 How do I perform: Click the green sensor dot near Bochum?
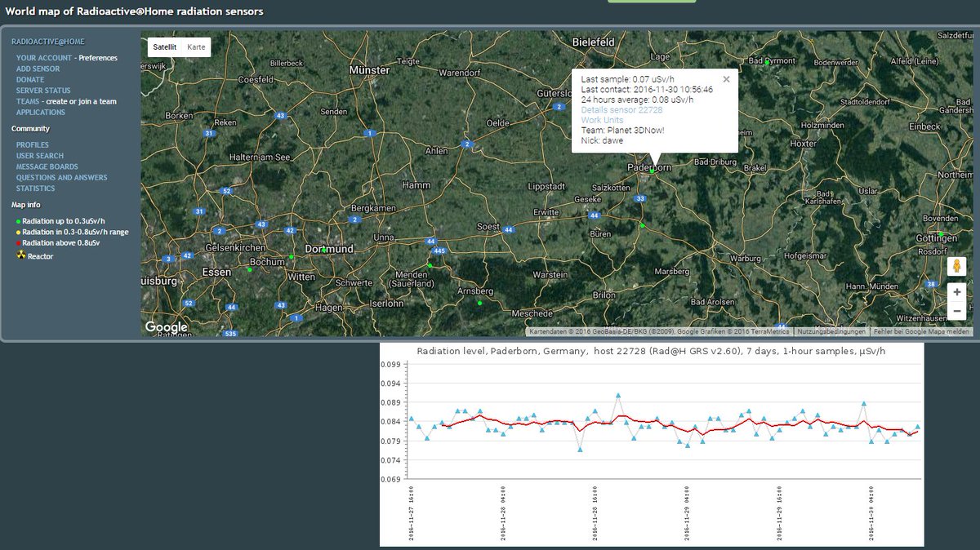pyautogui.click(x=292, y=257)
